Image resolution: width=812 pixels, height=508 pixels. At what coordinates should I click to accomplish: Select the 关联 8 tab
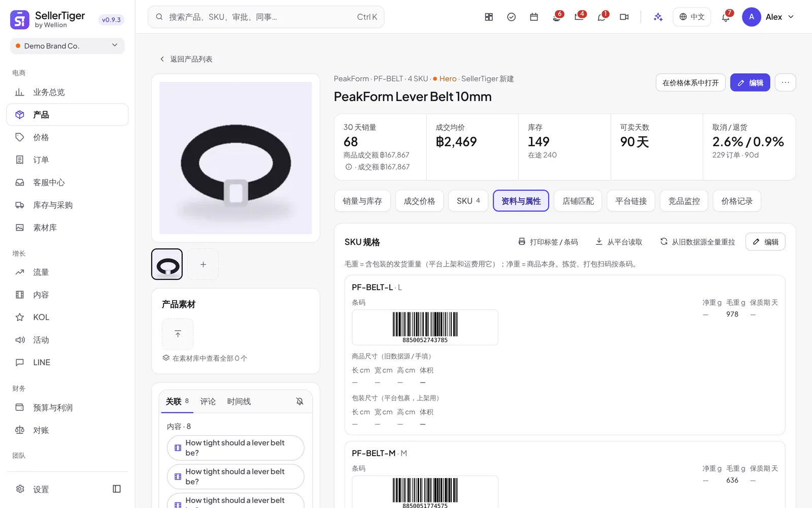coord(177,401)
